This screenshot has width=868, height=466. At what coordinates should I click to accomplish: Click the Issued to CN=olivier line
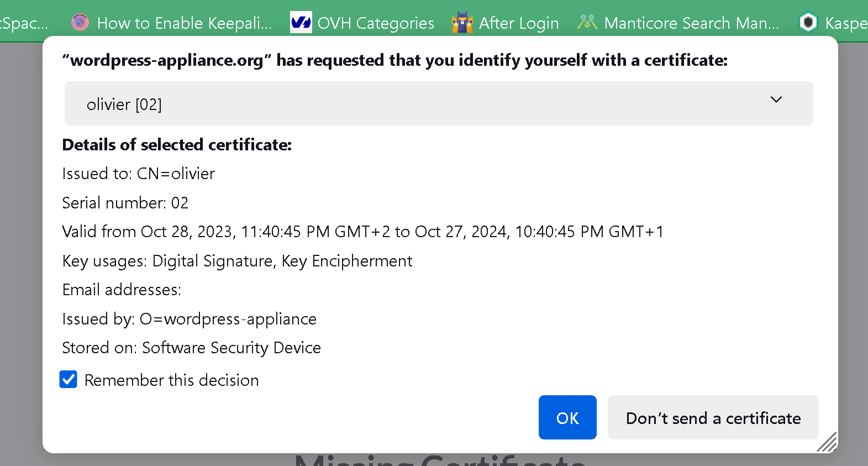138,174
